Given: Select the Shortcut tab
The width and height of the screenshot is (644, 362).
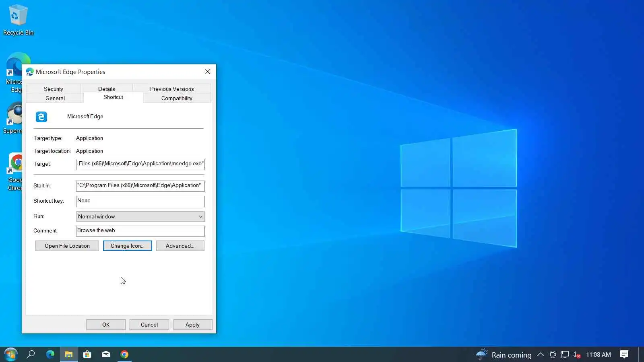Looking at the screenshot, I should pos(113,97).
